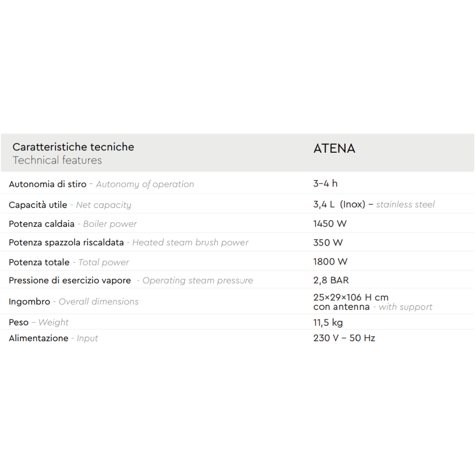Click the '11,5 kg' weight value
The image size is (476, 476).
(328, 322)
